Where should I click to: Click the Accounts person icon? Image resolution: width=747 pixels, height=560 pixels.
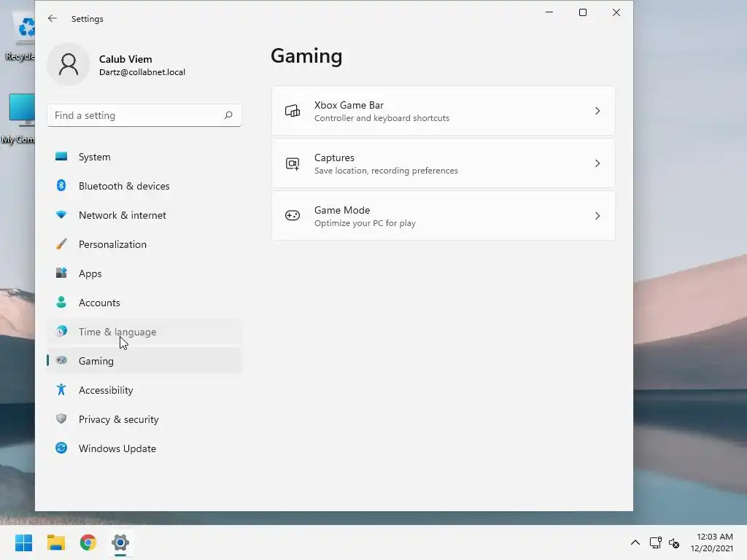pyautogui.click(x=61, y=302)
